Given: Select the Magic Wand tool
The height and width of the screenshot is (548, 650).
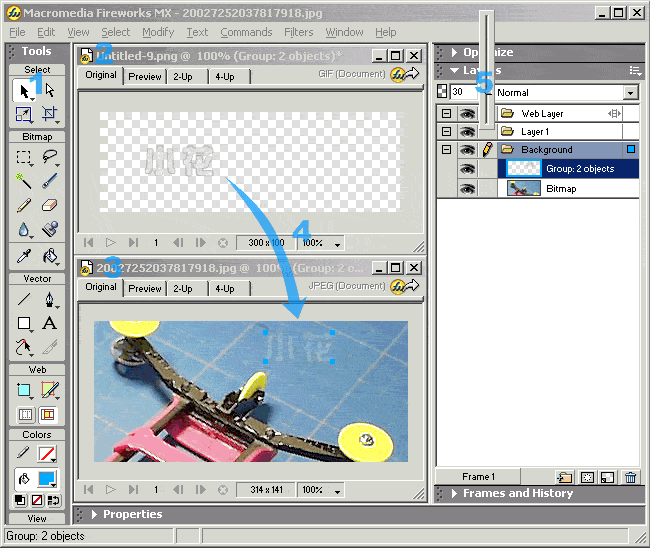Looking at the screenshot, I should (24, 181).
